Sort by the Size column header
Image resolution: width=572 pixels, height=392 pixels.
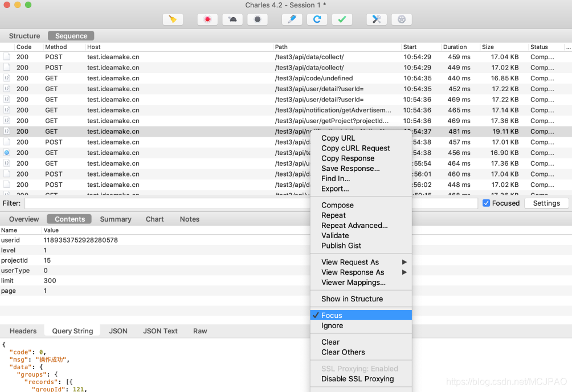coord(488,47)
